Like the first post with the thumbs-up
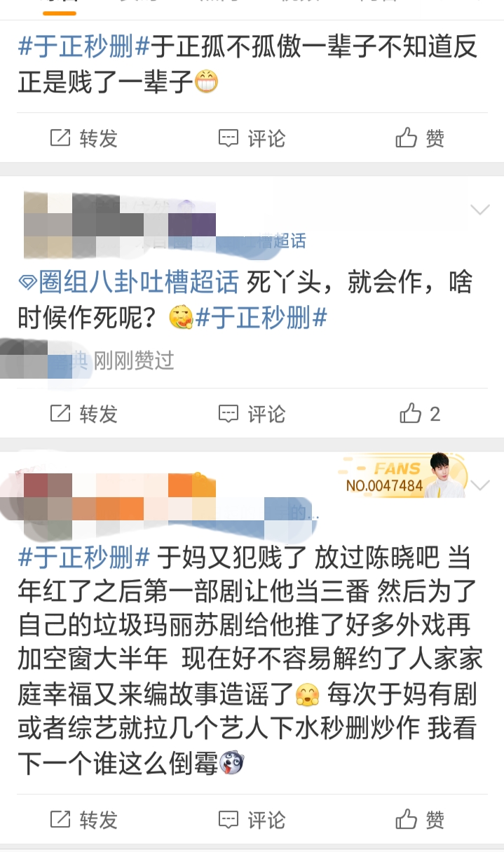This screenshot has width=504, height=852. click(420, 138)
